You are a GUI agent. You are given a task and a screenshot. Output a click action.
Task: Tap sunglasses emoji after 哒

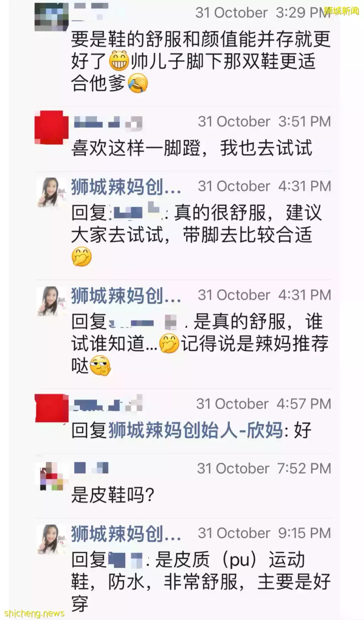100,366
